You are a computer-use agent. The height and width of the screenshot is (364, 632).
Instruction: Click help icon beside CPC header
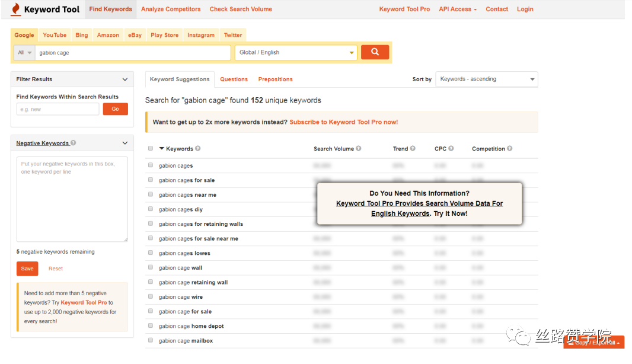coord(451,148)
